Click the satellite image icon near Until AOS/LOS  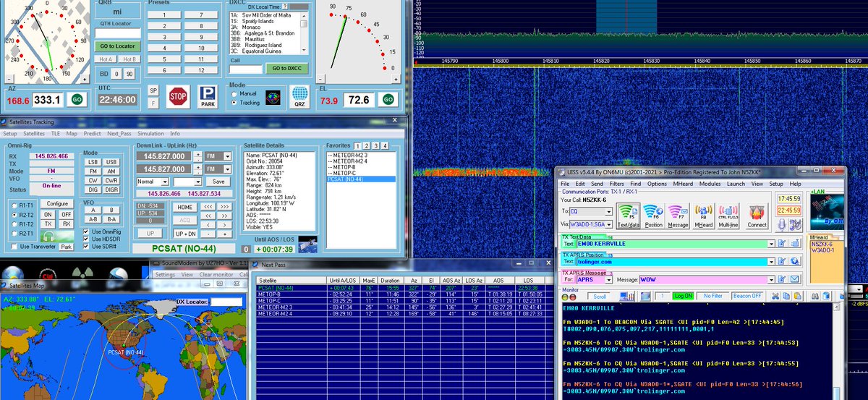(307, 243)
